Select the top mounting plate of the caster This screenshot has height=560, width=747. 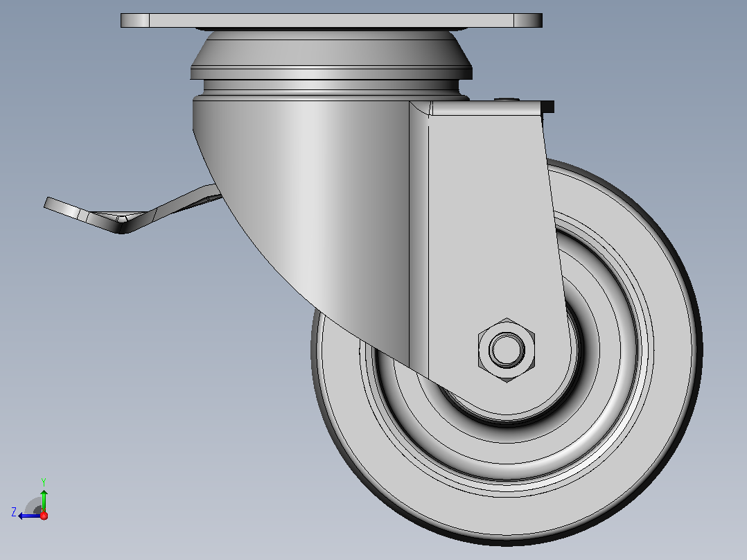tap(331, 21)
